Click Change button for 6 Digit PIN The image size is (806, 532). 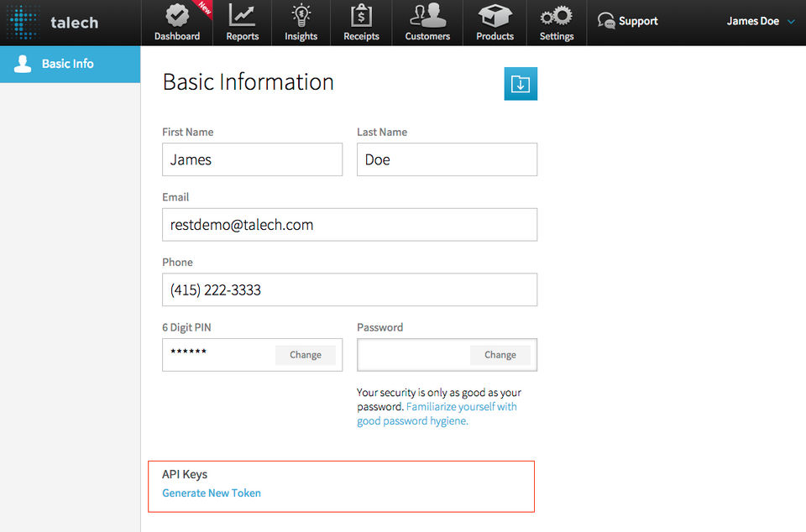306,355
